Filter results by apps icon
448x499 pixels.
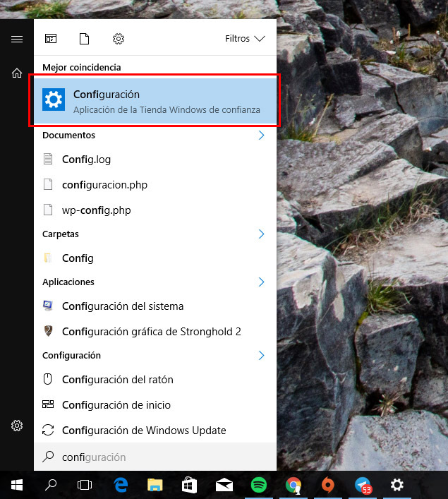tap(51, 39)
